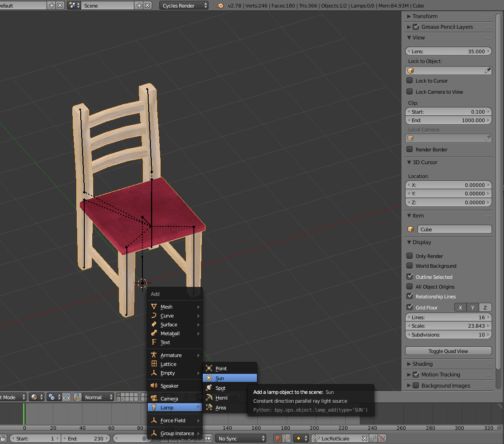Click the Z axis grid button

click(x=485, y=308)
